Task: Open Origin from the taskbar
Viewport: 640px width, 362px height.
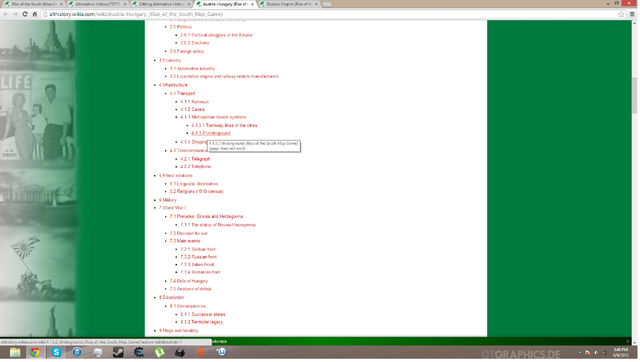Action: click(x=200, y=352)
